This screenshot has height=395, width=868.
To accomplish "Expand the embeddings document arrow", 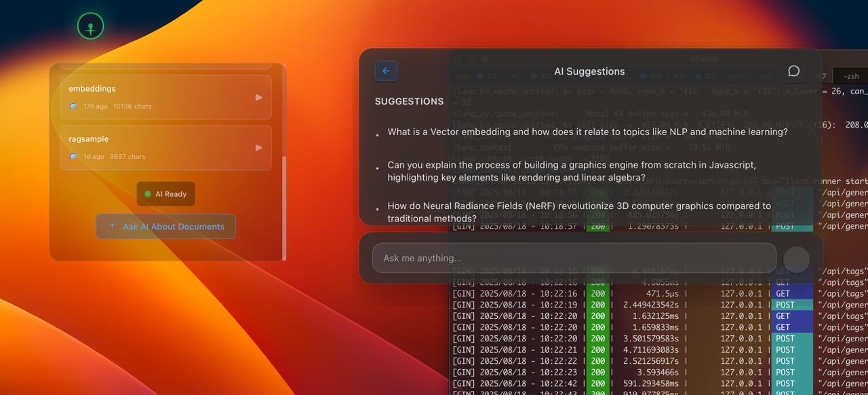I will tap(258, 97).
